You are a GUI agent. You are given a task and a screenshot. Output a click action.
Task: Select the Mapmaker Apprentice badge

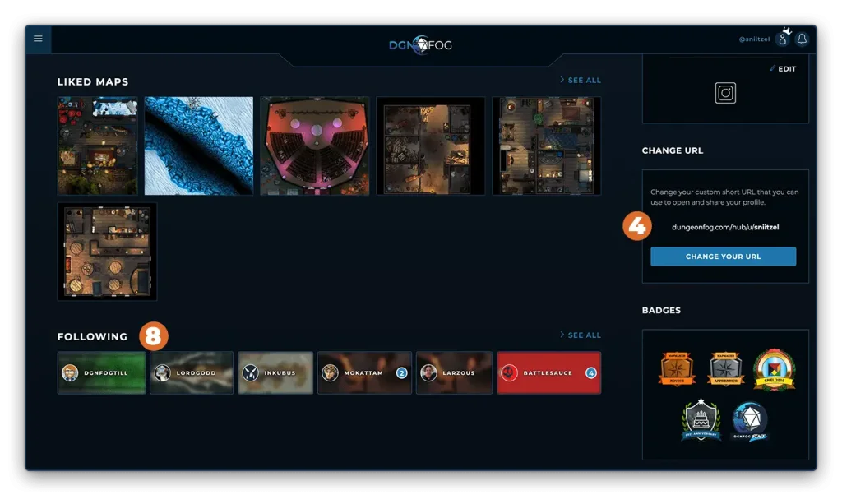coord(725,368)
